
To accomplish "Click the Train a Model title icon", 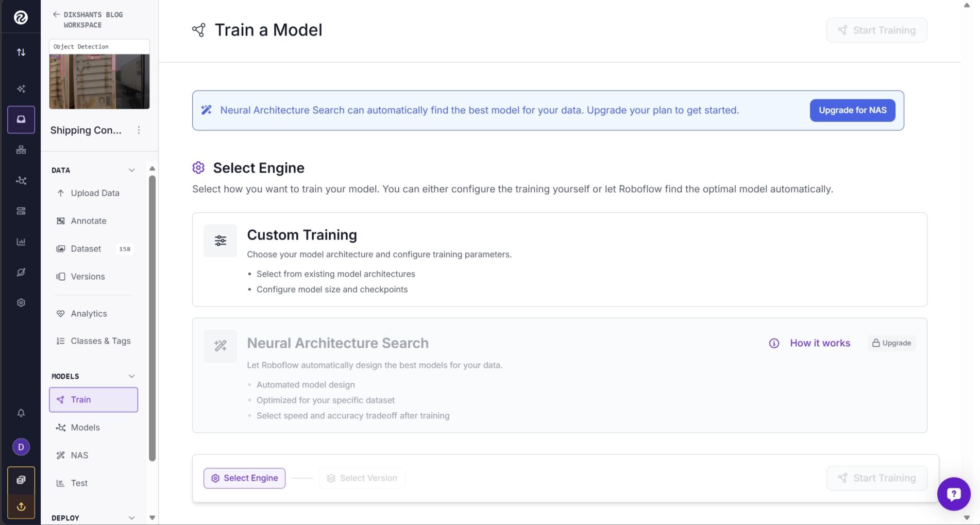I will pos(199,30).
